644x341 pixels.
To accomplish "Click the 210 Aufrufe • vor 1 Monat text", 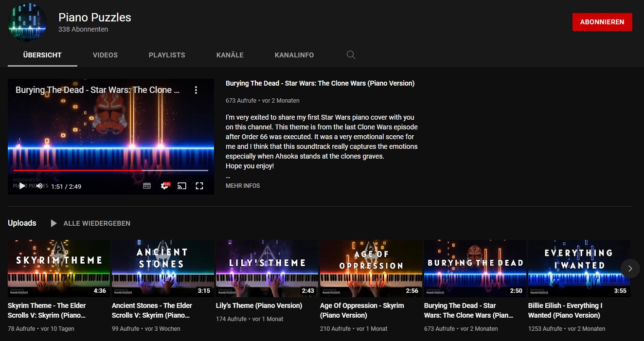I will [354, 329].
